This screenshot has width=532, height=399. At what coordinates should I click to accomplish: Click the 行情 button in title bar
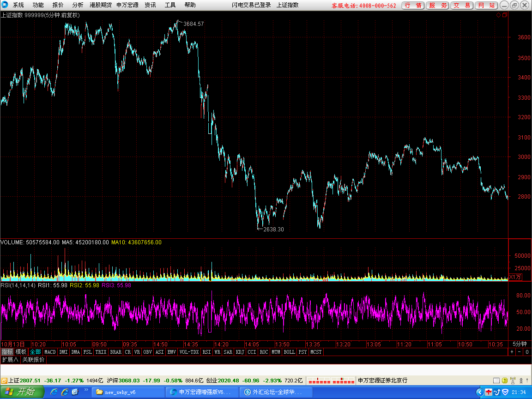tap(413, 6)
